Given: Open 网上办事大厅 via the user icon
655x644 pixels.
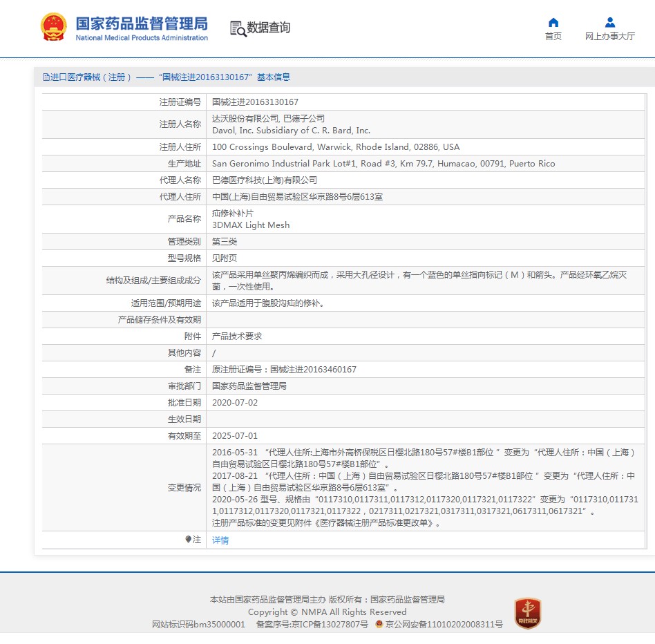Looking at the screenshot, I should (610, 22).
